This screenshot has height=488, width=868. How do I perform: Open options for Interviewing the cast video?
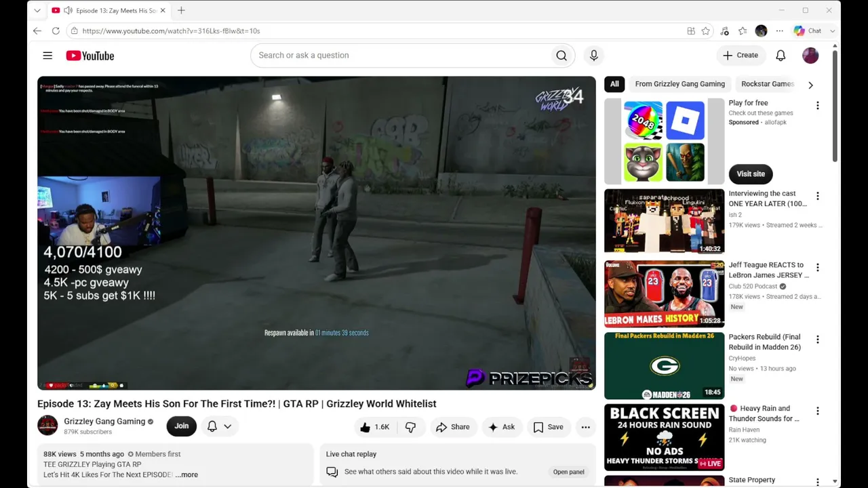coord(818,196)
